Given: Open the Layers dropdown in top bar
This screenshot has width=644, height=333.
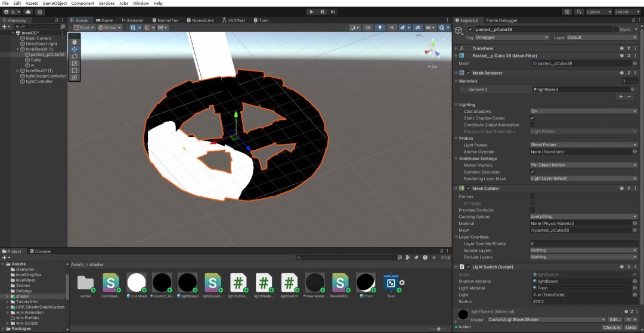Looking at the screenshot, I should 599,12.
